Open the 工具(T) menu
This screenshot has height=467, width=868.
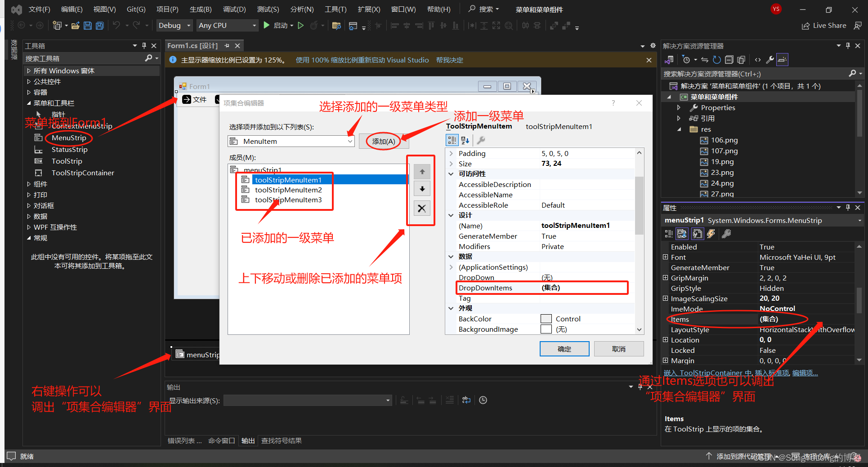click(x=336, y=9)
